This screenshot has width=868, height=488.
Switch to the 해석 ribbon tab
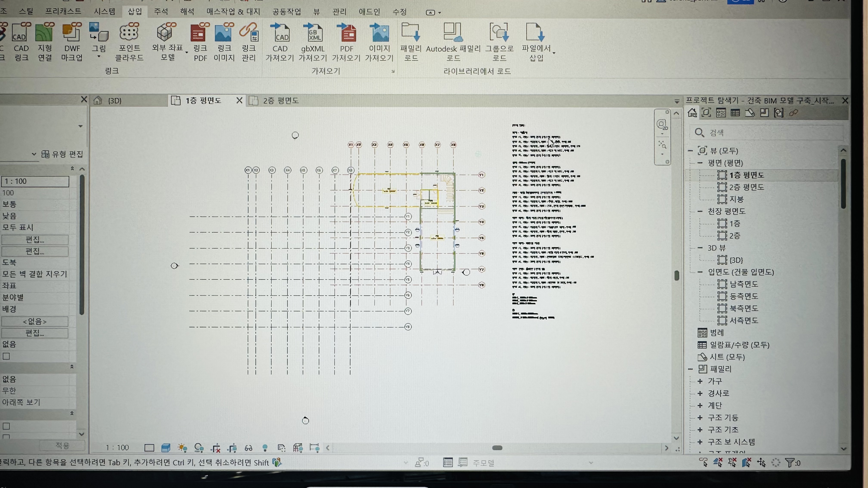click(x=187, y=11)
